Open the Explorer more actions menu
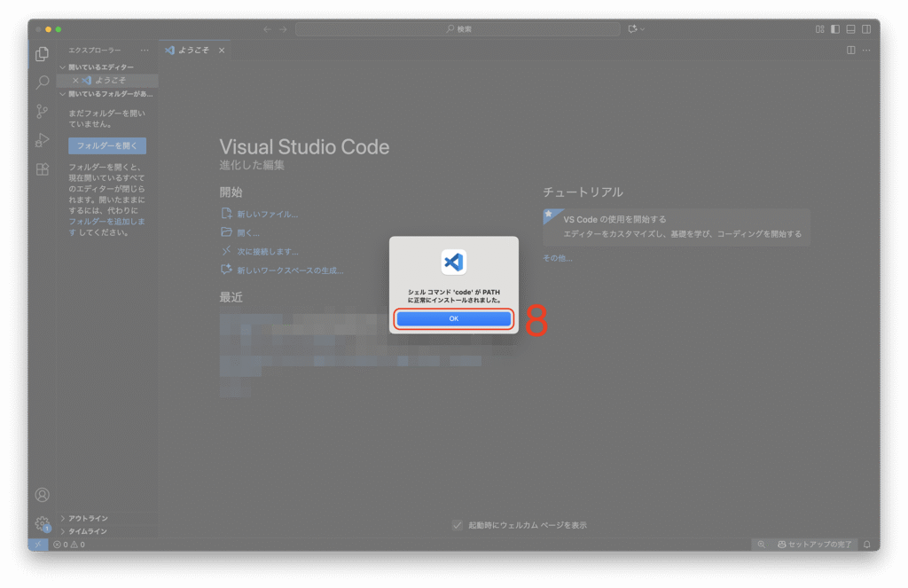 [x=145, y=51]
